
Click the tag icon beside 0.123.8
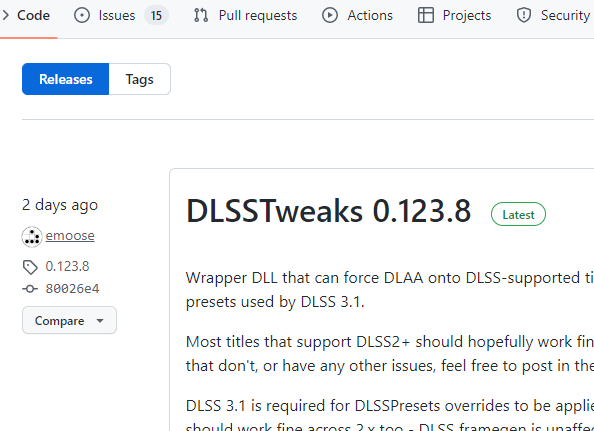tap(30, 267)
